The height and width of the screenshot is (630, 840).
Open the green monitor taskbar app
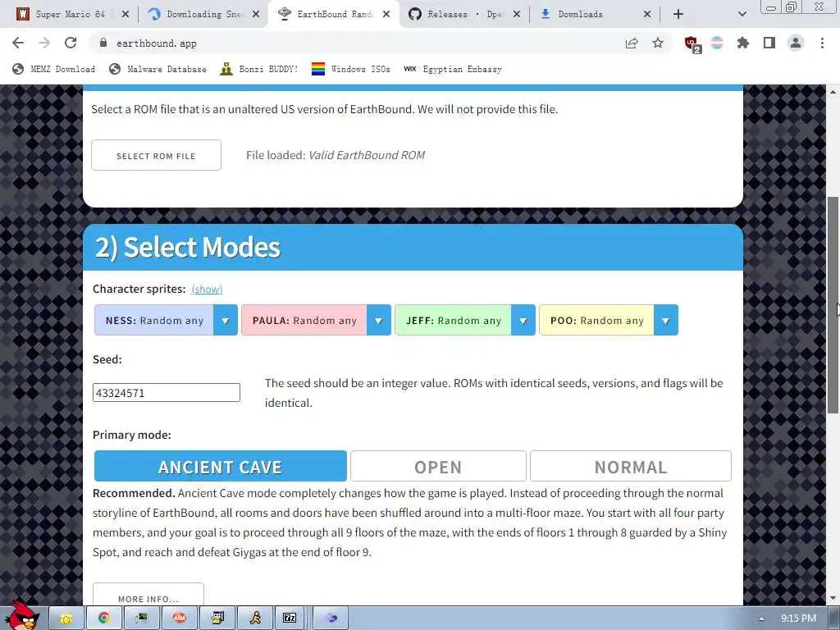(x=141, y=619)
